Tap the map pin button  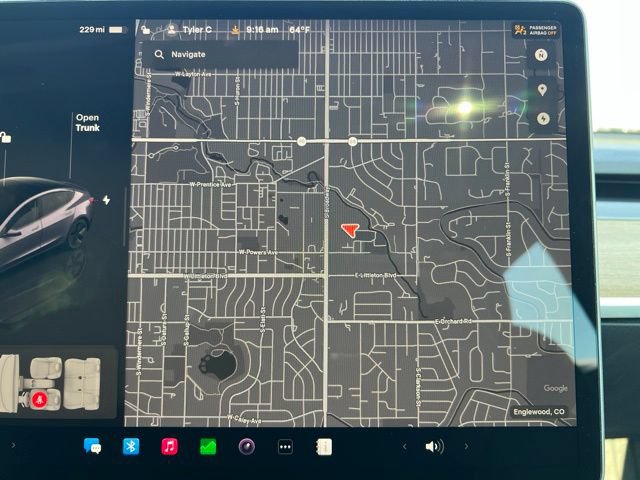click(542, 90)
